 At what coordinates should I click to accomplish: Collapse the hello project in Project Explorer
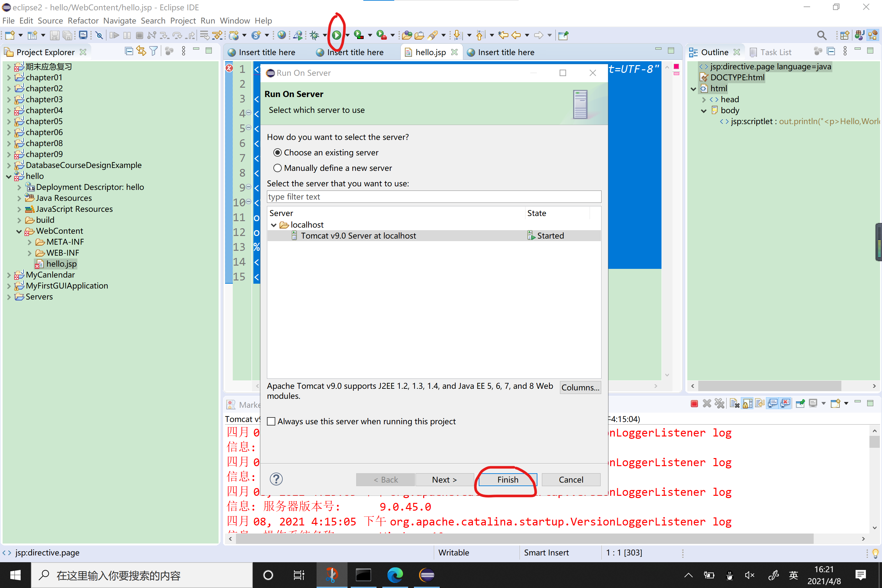[x=9, y=176]
